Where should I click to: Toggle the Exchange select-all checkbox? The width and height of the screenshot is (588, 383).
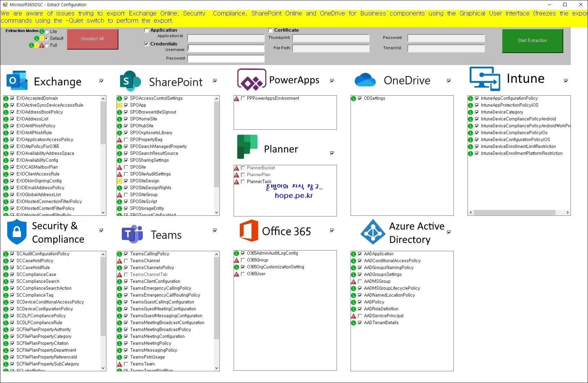(101, 81)
